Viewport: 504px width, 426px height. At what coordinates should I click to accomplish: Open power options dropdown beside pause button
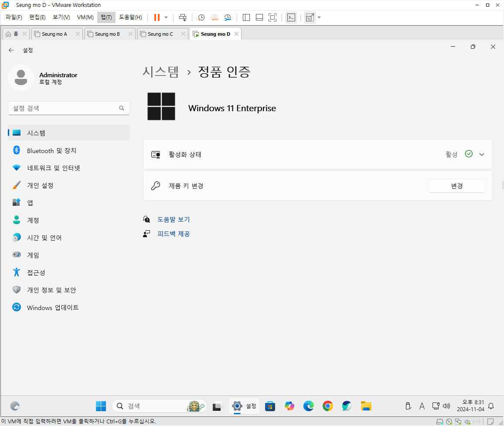click(166, 17)
